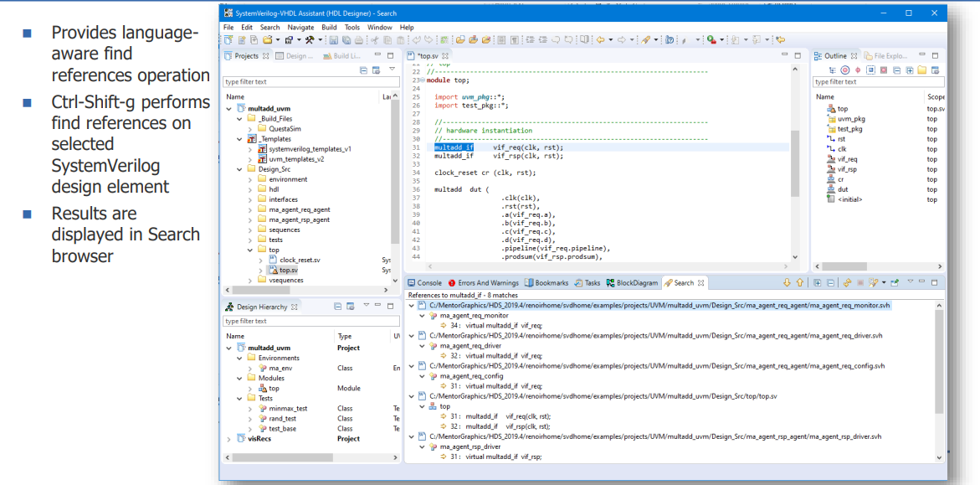
Task: Click Show Previous Match arrow in Search panel
Action: (799, 283)
